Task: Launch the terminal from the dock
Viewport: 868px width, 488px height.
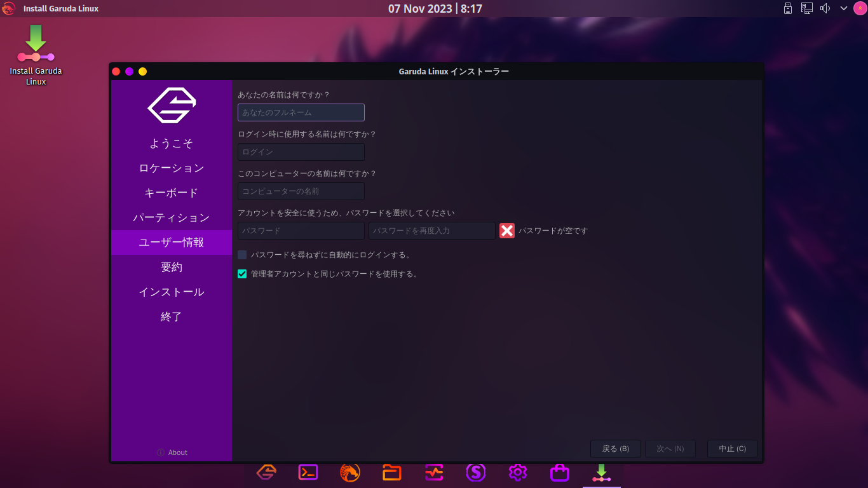Action: [308, 472]
